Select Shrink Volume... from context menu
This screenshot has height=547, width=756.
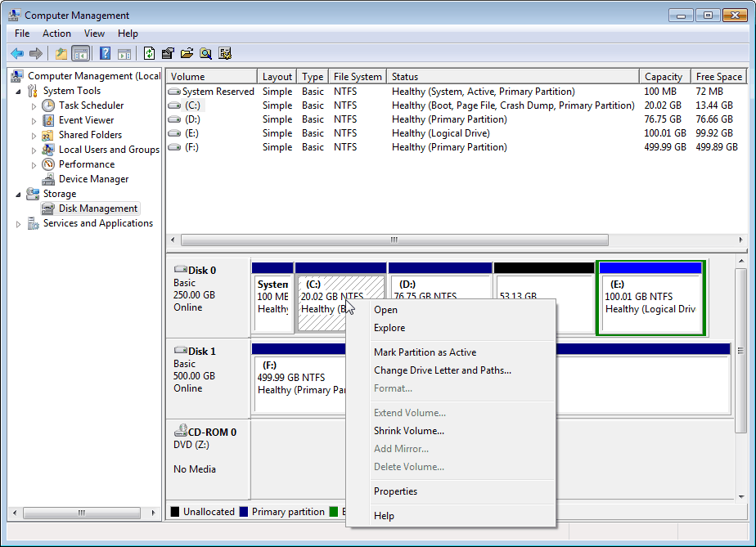(452, 431)
